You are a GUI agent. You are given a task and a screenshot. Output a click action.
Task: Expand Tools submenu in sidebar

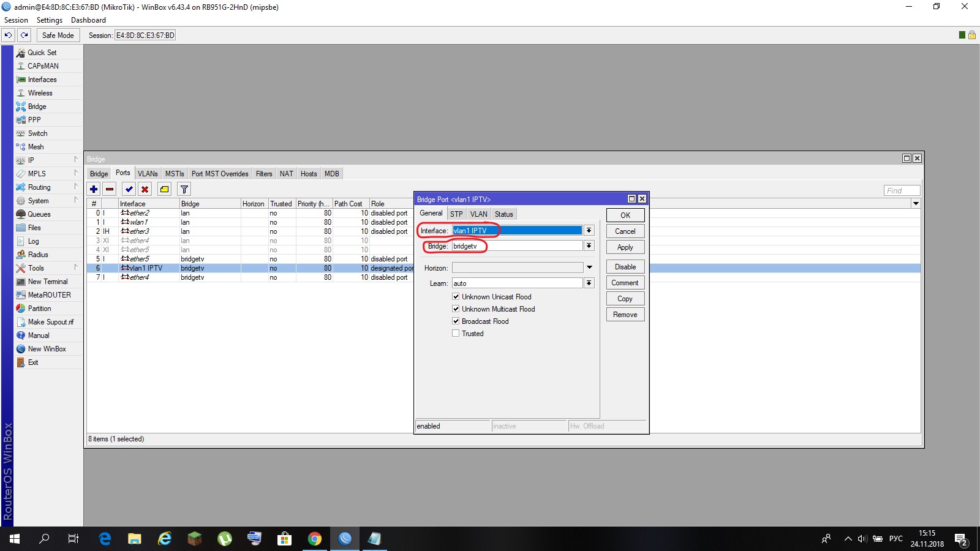coord(76,268)
